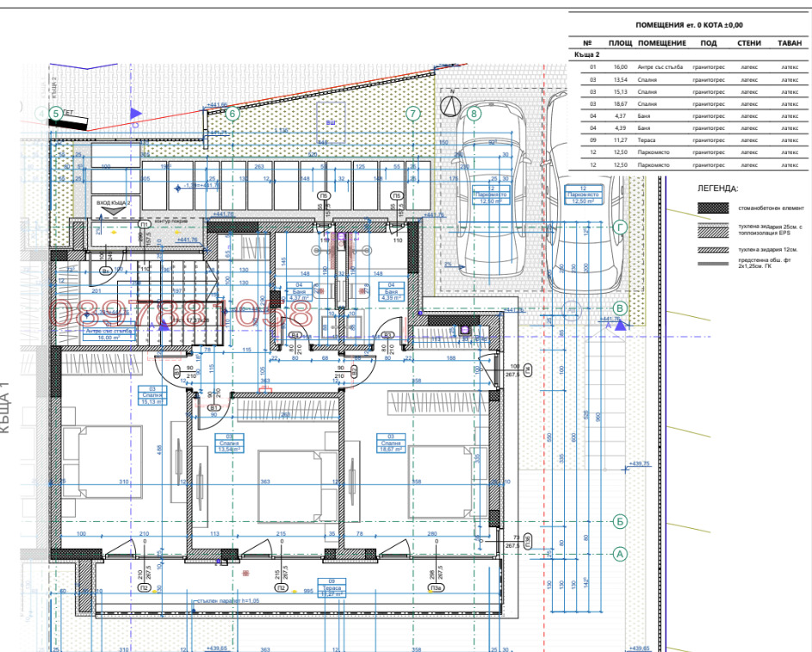Click the тухлена зидария 12см legend swatch
The width and height of the screenshot is (812, 652).
click(x=713, y=250)
